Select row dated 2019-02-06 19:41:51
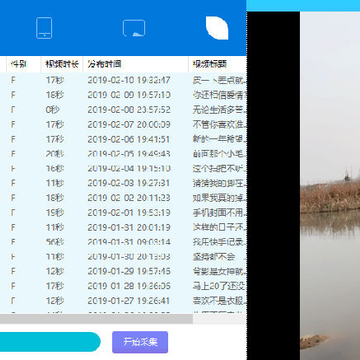Screen dimensions: 360x360 [123, 139]
